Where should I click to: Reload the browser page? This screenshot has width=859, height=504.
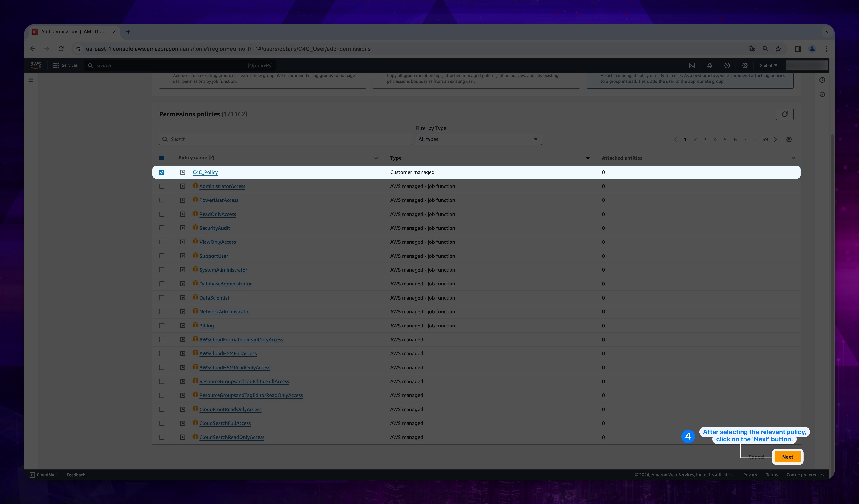click(x=61, y=49)
